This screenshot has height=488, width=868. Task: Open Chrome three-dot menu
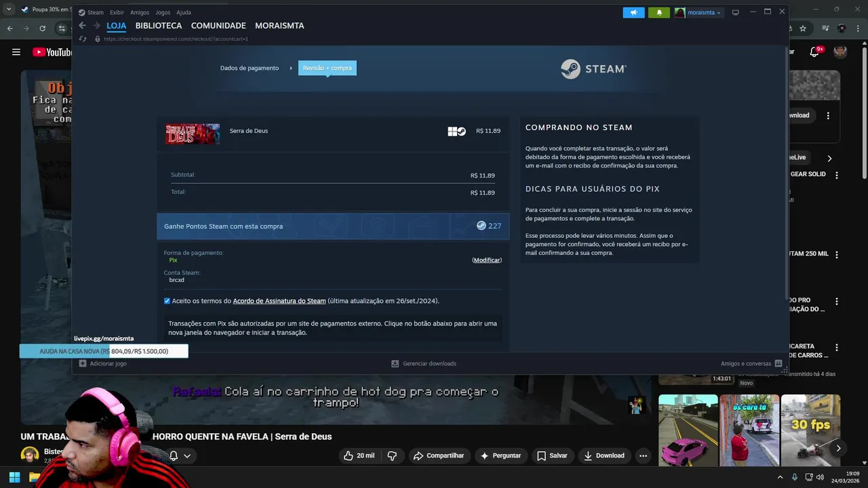pyautogui.click(x=859, y=28)
